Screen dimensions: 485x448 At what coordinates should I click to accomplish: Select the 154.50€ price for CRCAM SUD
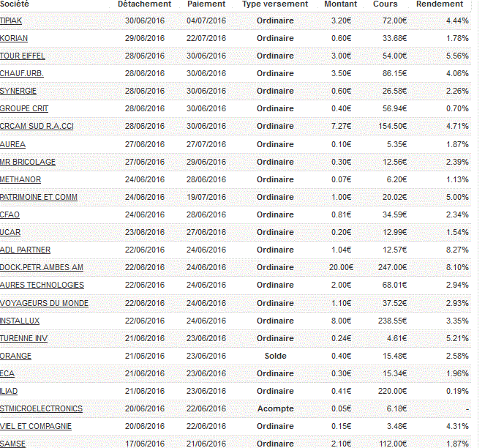[x=393, y=127]
